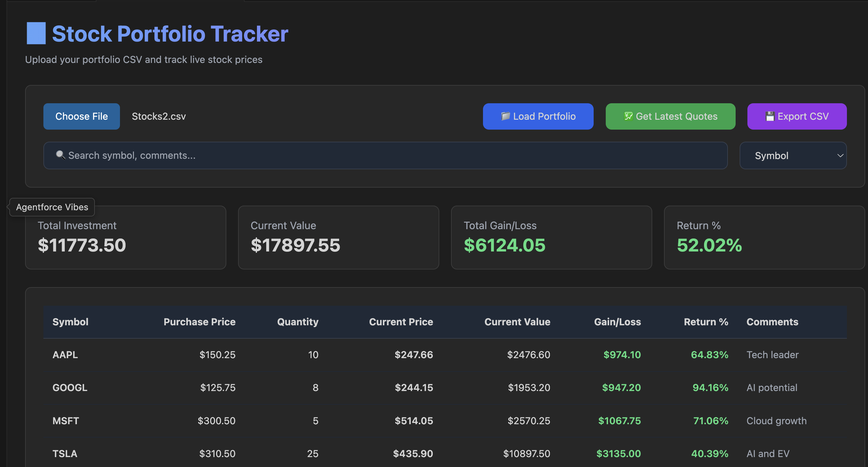868x467 pixels.
Task: Focus the search symbol, comments field
Action: [x=371, y=155]
